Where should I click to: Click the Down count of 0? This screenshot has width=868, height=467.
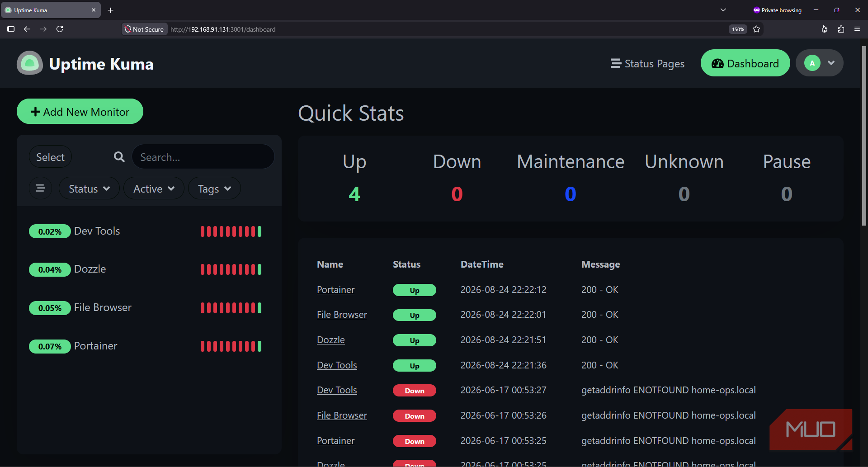[x=457, y=194]
